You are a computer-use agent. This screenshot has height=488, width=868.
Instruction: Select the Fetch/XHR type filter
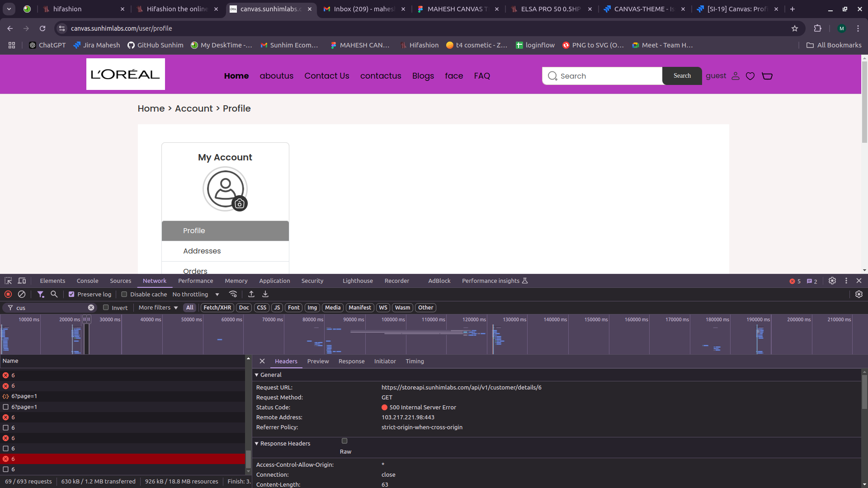(217, 308)
